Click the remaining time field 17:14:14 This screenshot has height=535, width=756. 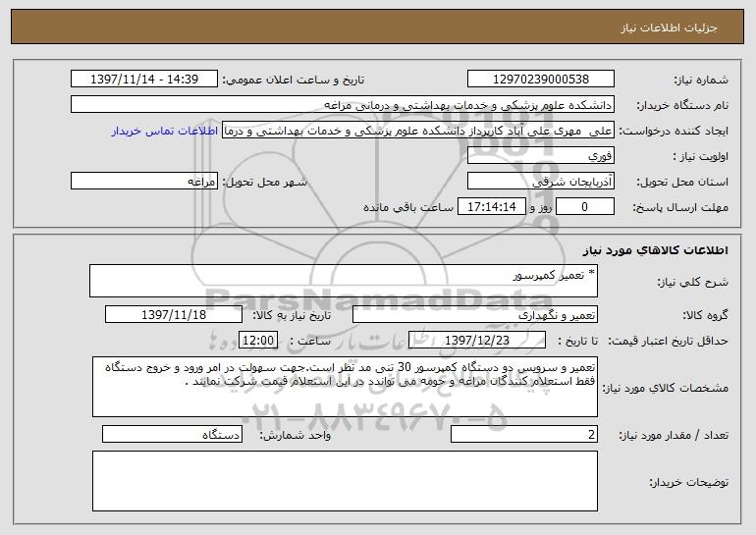[491, 207]
